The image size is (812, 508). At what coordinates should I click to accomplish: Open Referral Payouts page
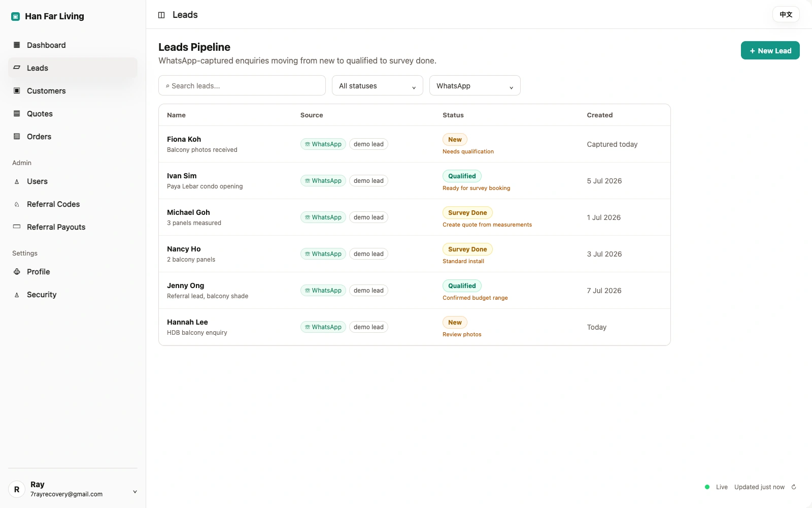pyautogui.click(x=73, y=227)
